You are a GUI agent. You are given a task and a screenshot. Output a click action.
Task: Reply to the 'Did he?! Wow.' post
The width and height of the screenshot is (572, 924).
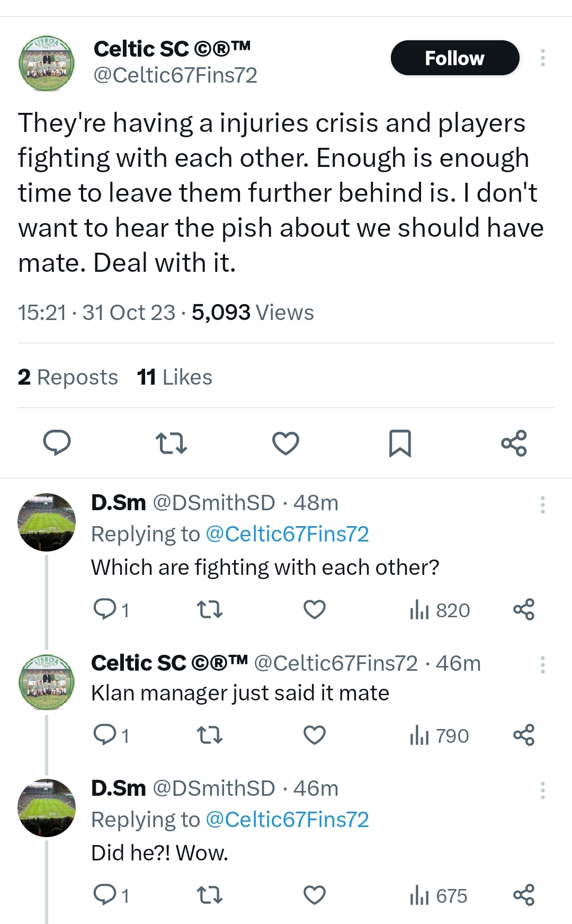pos(105,895)
